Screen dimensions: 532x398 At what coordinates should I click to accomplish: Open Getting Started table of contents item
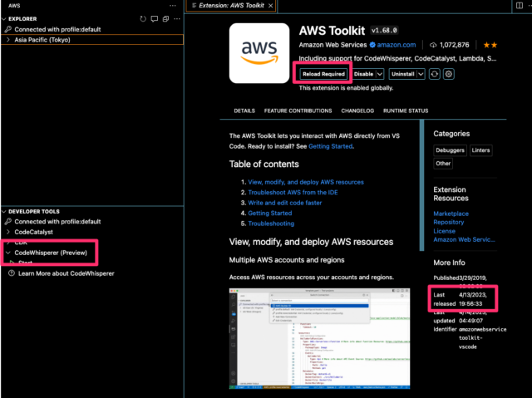coord(269,214)
